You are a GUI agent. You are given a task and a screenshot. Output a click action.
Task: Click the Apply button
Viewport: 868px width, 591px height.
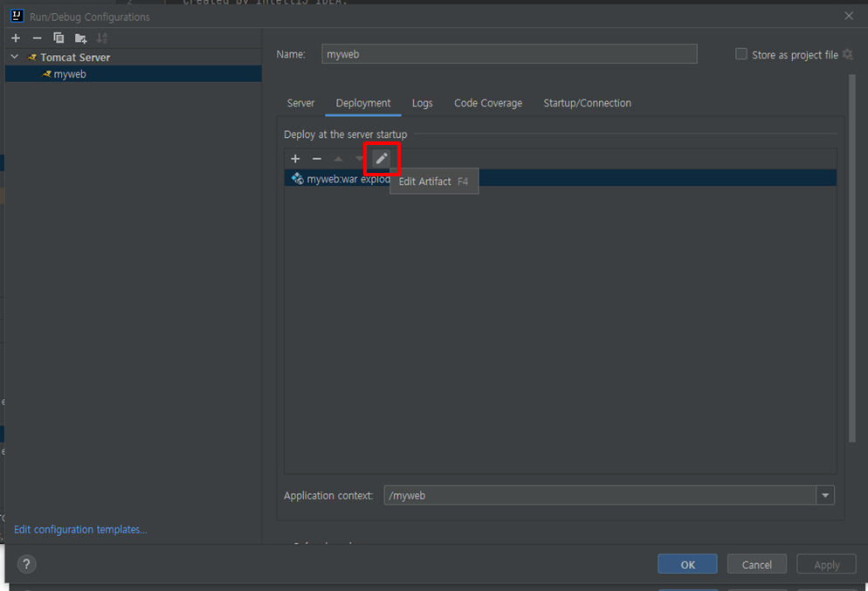(x=826, y=565)
